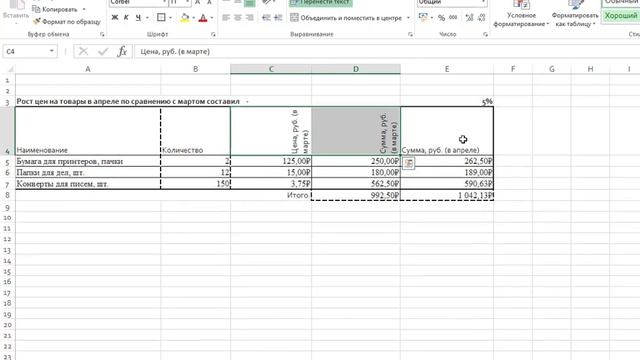Select cell "Наименование"
Viewport: 640px width, 360px height.
coord(88,131)
